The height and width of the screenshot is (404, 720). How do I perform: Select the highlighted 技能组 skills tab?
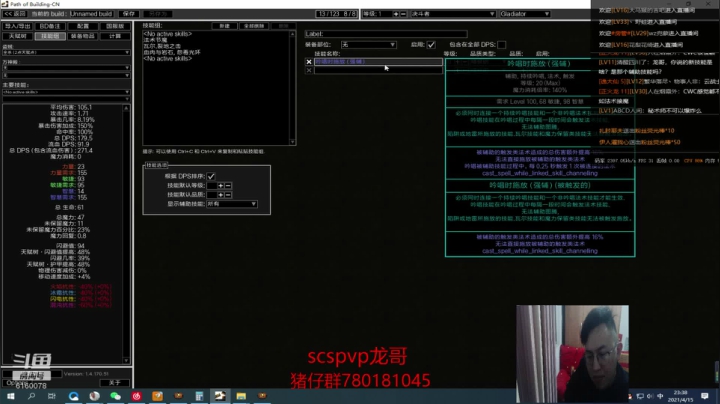pyautogui.click(x=50, y=36)
